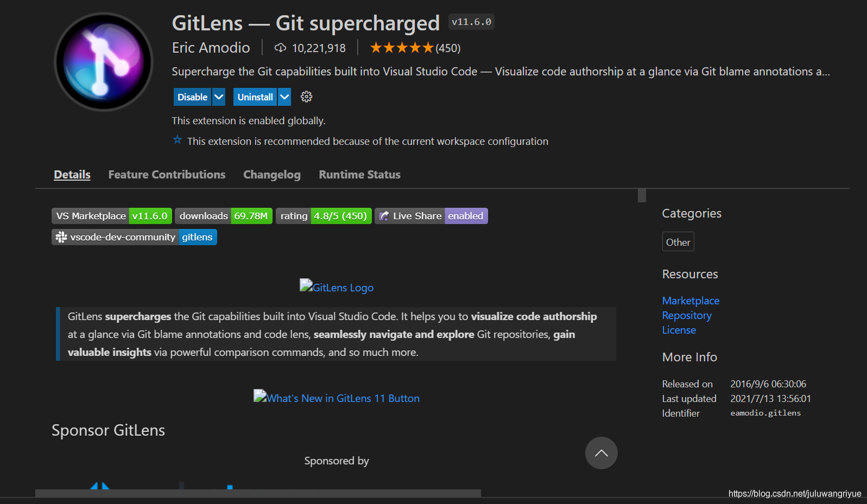Open the Runtime Status tab
The height and width of the screenshot is (504, 867).
pyautogui.click(x=359, y=175)
